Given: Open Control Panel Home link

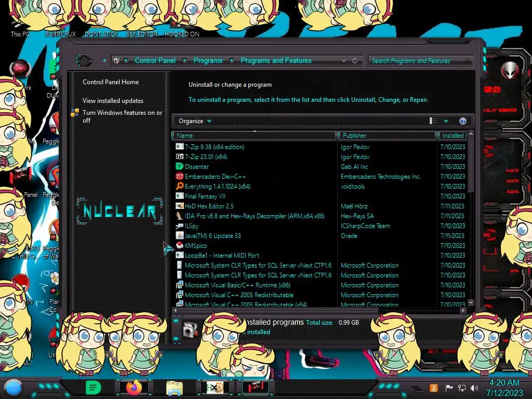Looking at the screenshot, I should (111, 82).
